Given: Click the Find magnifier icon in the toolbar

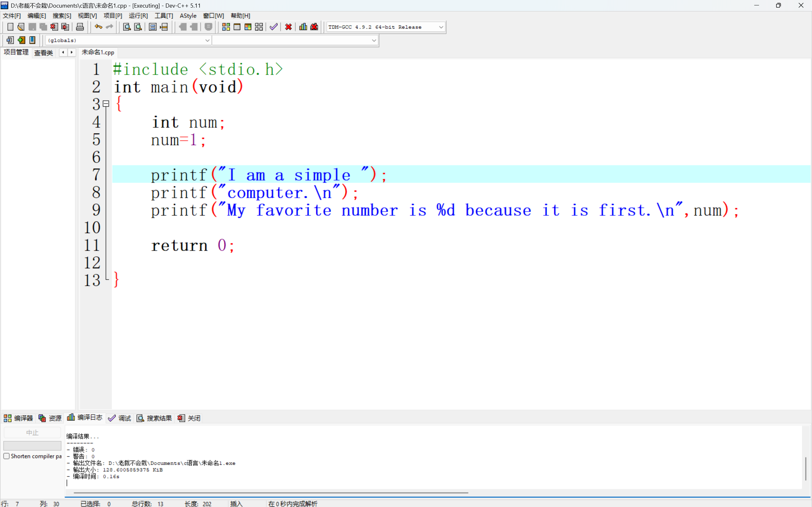Looking at the screenshot, I should point(127,27).
